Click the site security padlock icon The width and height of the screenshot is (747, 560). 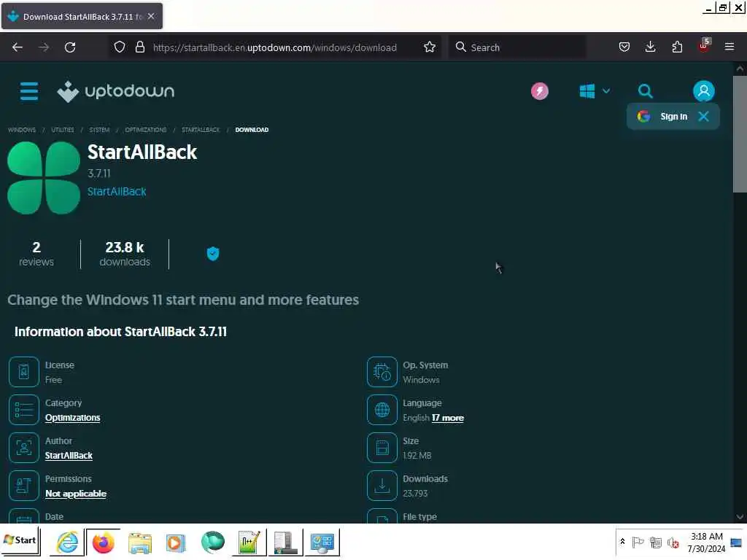tap(139, 47)
